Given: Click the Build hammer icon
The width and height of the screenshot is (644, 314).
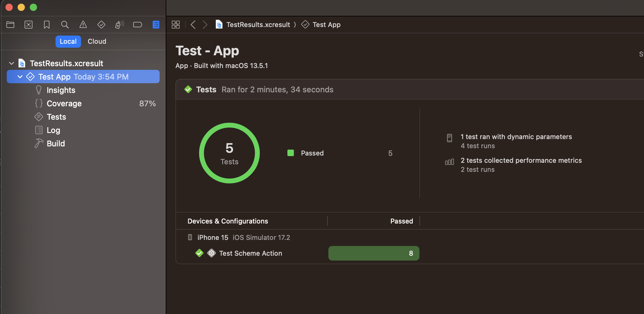Looking at the screenshot, I should click(39, 143).
